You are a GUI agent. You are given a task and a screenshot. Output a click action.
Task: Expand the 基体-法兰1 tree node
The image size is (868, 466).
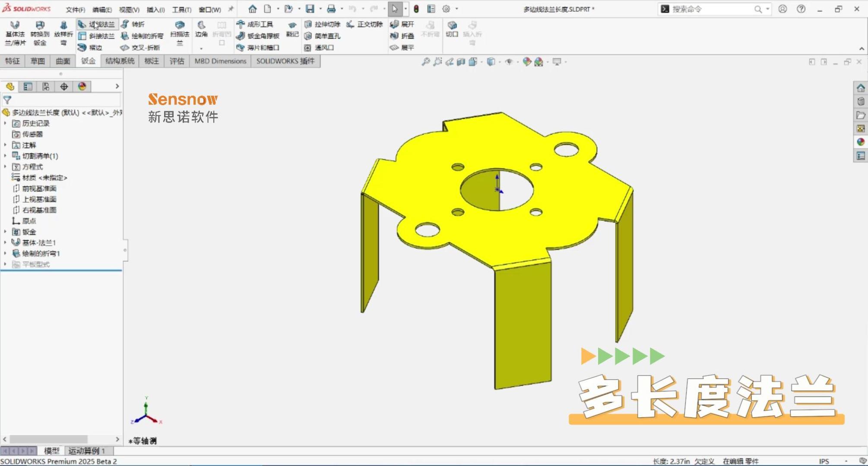[5, 242]
